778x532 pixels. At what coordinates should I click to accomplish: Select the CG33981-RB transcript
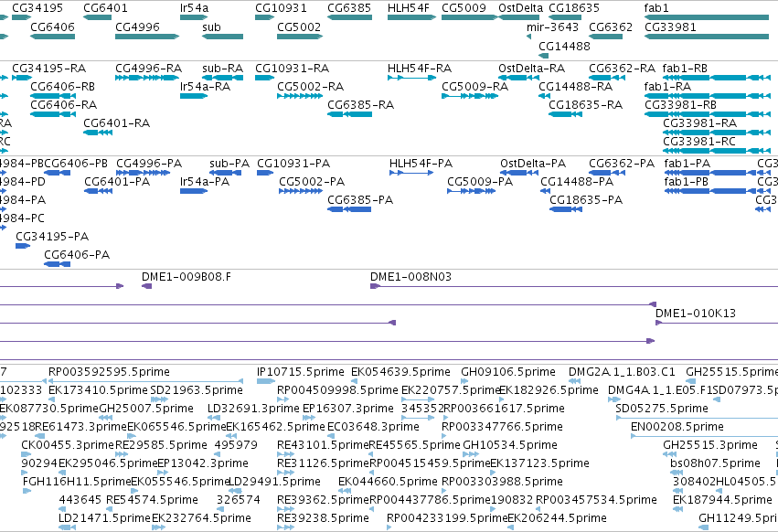(x=707, y=114)
